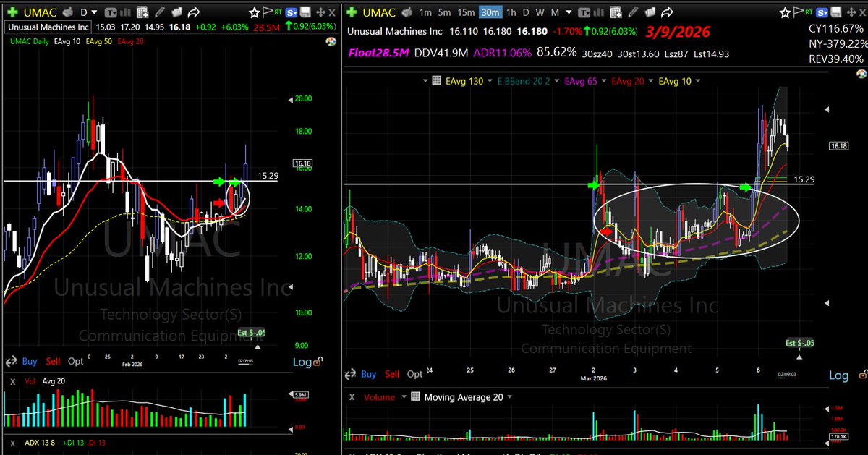Click the UMAC symbol field in the daily chart
This screenshot has width=868, height=455.
(40, 12)
